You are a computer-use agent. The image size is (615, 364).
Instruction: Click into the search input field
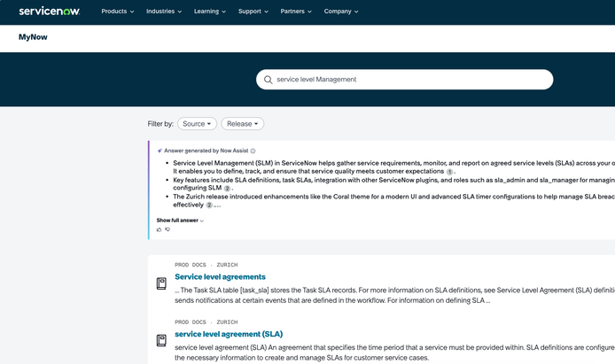[x=408, y=80]
